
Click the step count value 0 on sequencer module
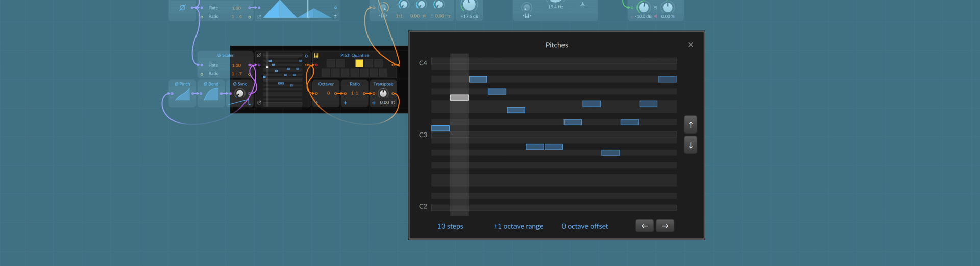306,56
